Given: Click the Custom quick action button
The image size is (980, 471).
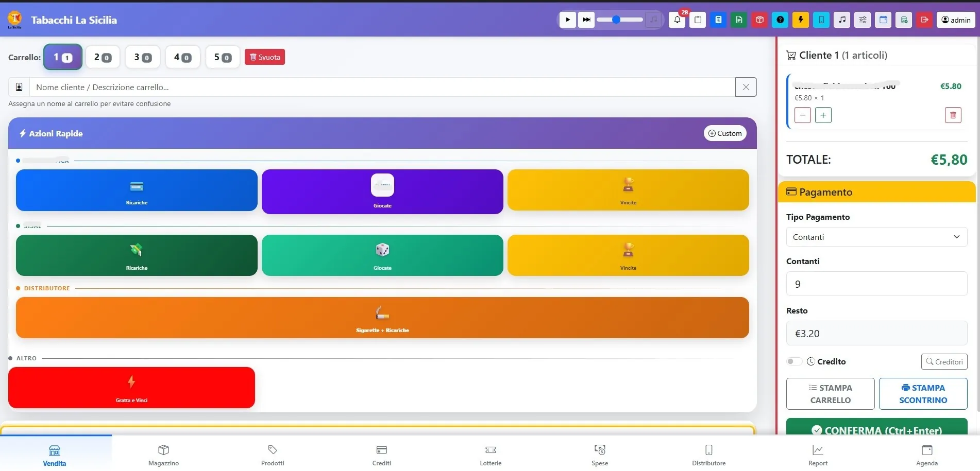Looking at the screenshot, I should tap(725, 133).
